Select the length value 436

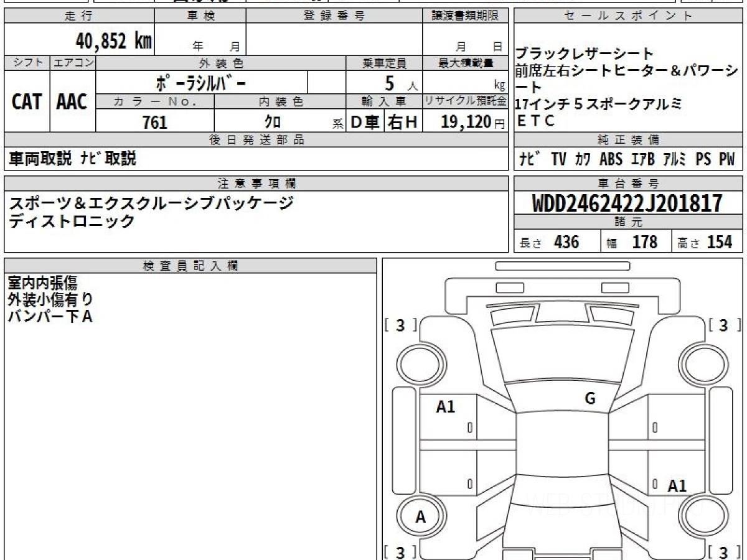pos(566,242)
